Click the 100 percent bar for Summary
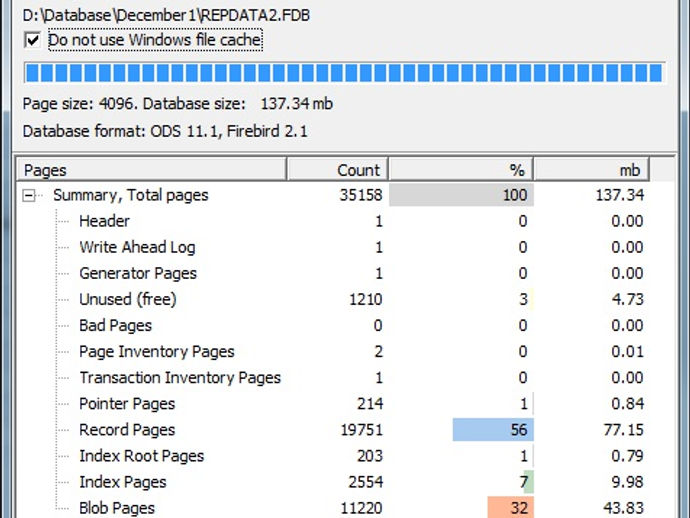Screen dimensions: 690x518 tap(461, 195)
